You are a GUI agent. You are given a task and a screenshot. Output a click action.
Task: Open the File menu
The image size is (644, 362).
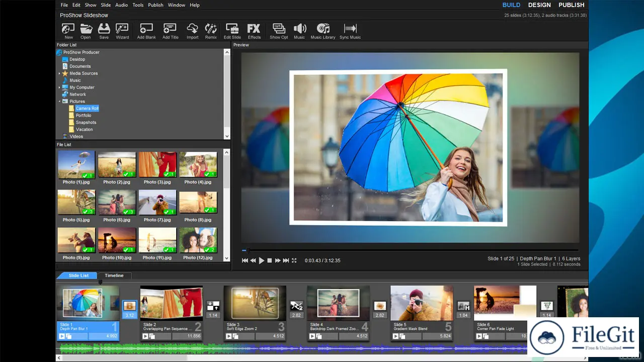tap(64, 5)
